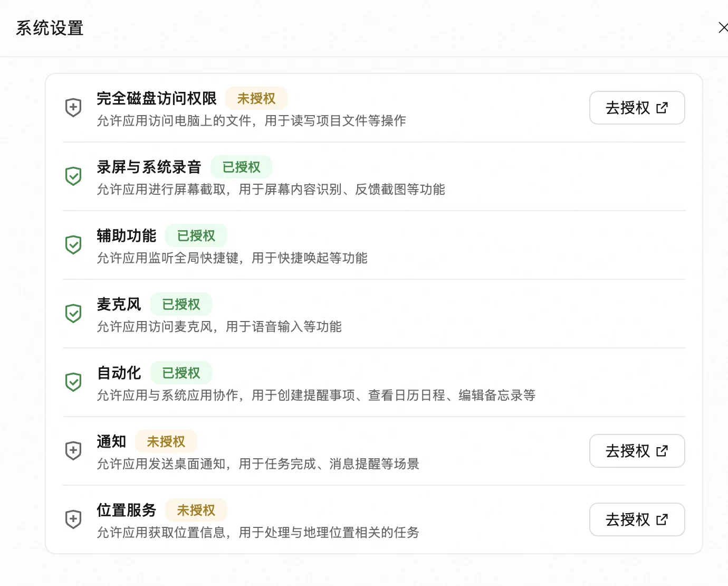Click green shield icon beside 麦克风

(73, 314)
